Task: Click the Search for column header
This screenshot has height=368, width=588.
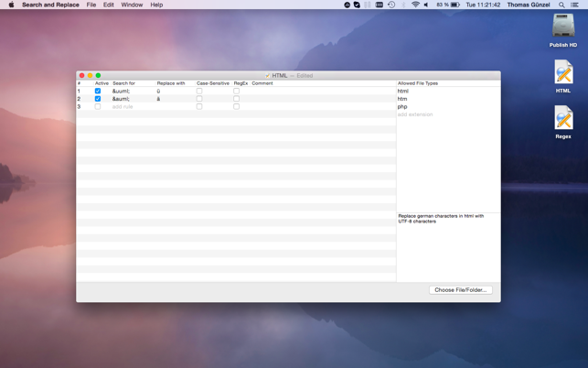Action: coord(123,83)
